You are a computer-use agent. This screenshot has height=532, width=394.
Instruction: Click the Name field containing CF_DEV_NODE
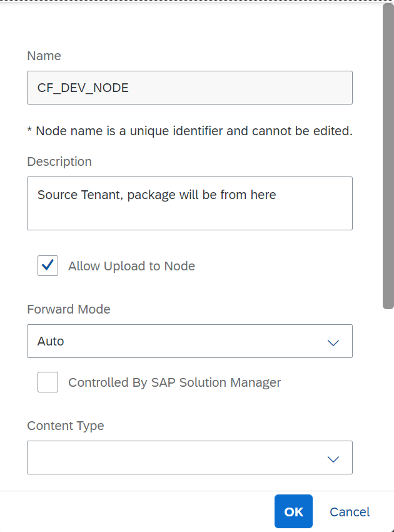coord(189,88)
